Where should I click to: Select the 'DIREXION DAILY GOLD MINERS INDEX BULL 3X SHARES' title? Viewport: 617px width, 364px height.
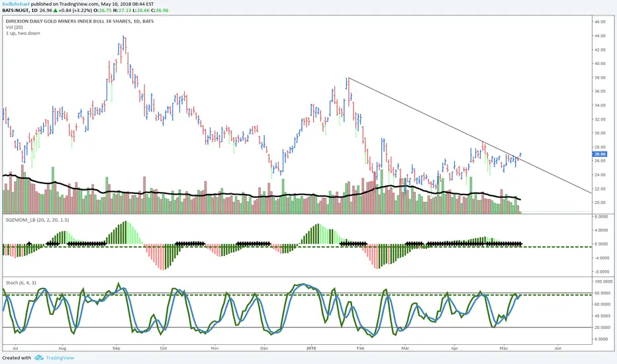(x=69, y=21)
